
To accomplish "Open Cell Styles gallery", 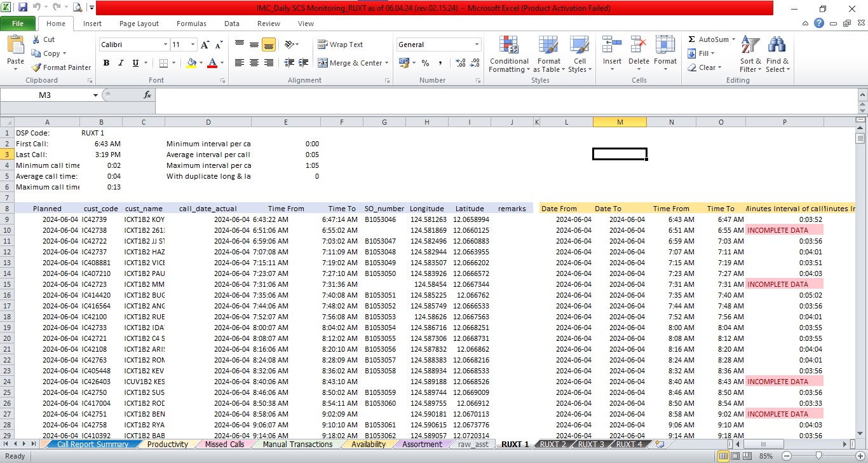I will [579, 55].
